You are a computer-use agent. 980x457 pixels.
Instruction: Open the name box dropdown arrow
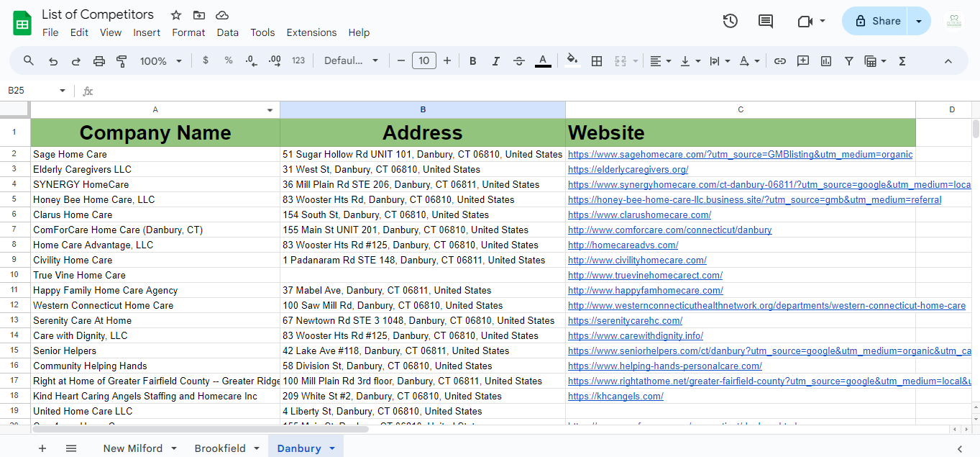click(63, 91)
